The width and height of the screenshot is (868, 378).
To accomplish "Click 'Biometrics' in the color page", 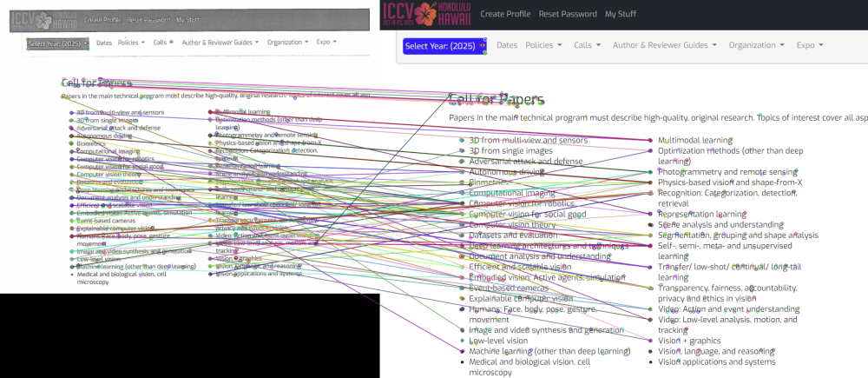I will tap(488, 182).
